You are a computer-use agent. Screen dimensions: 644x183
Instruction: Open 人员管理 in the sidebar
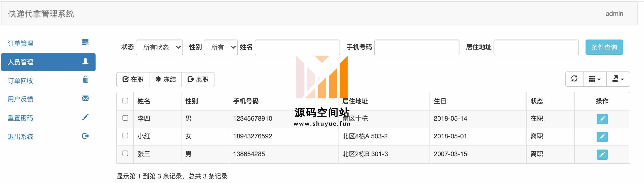(48, 62)
